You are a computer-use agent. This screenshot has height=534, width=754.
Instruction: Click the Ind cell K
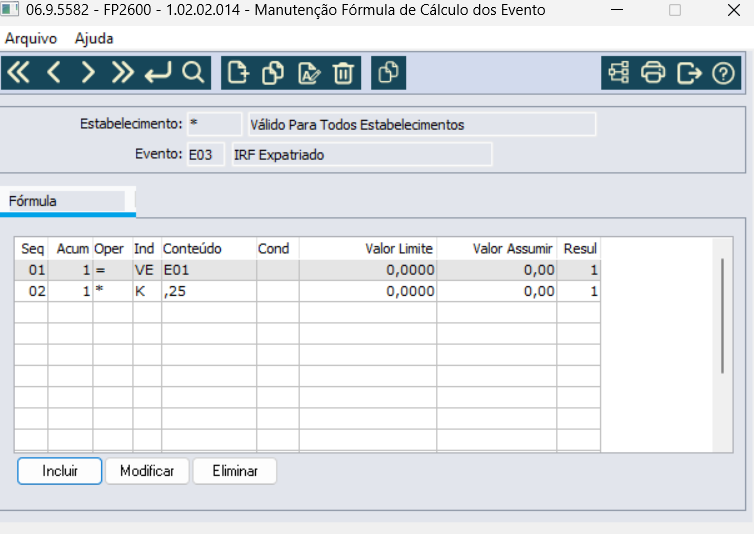point(147,291)
